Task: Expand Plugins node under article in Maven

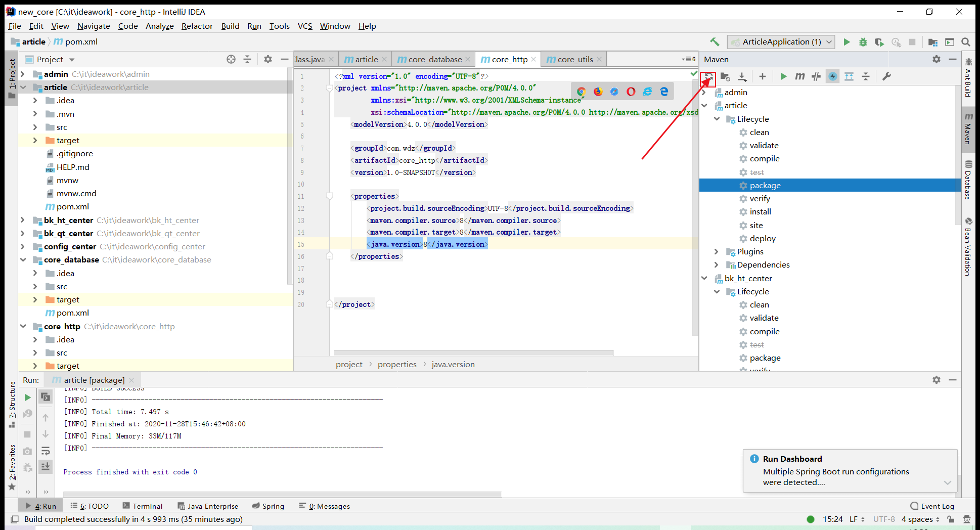Action: pyautogui.click(x=717, y=251)
